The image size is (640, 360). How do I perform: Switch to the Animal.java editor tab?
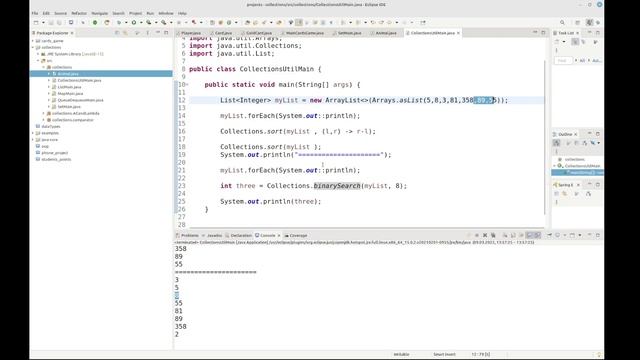pos(386,33)
